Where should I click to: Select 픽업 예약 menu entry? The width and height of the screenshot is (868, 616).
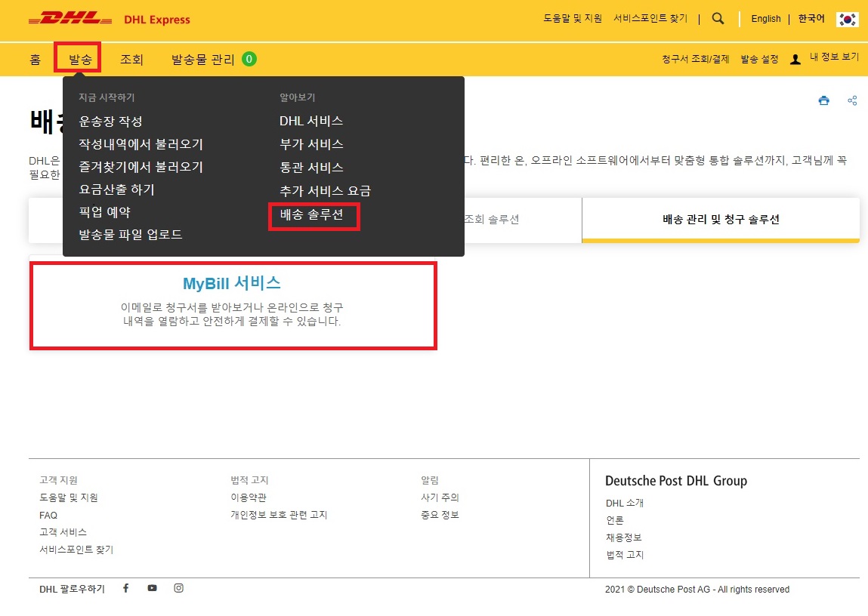[104, 212]
